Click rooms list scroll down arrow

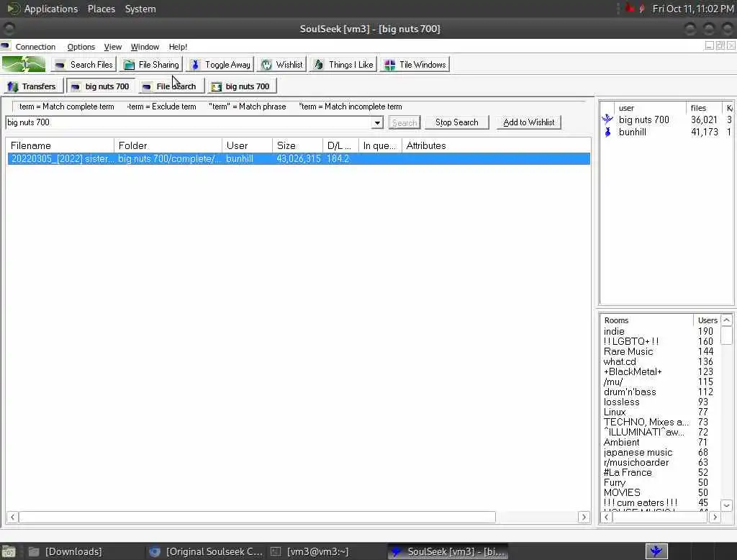(726, 505)
